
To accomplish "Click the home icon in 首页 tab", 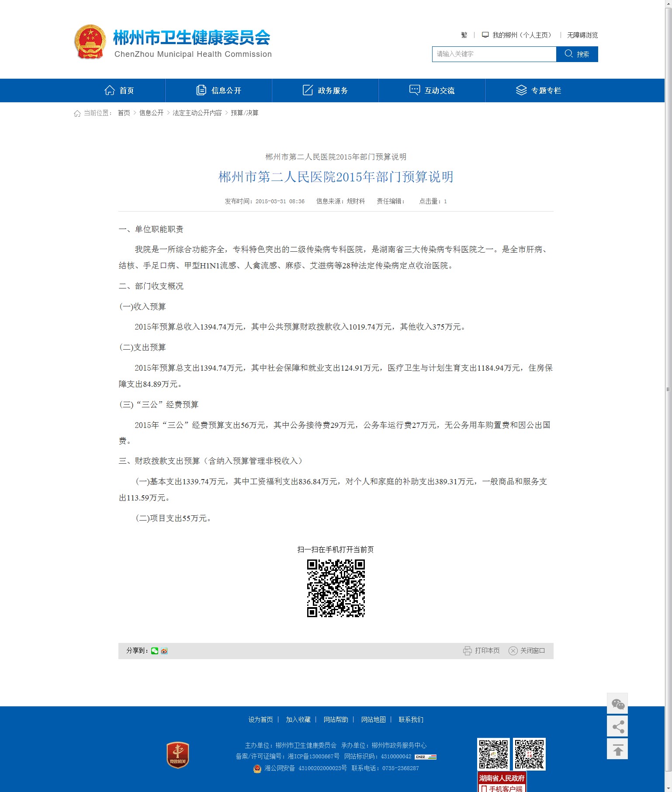I will 110,90.
